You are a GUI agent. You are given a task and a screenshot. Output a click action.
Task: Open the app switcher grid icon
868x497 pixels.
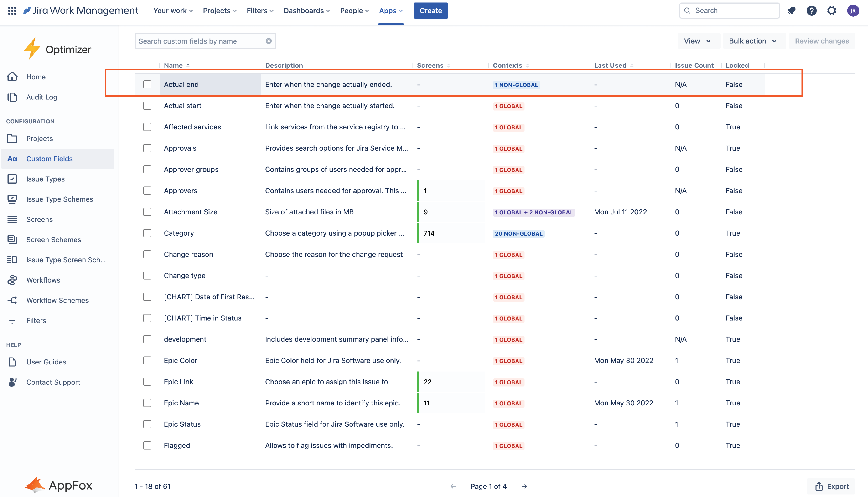click(12, 11)
